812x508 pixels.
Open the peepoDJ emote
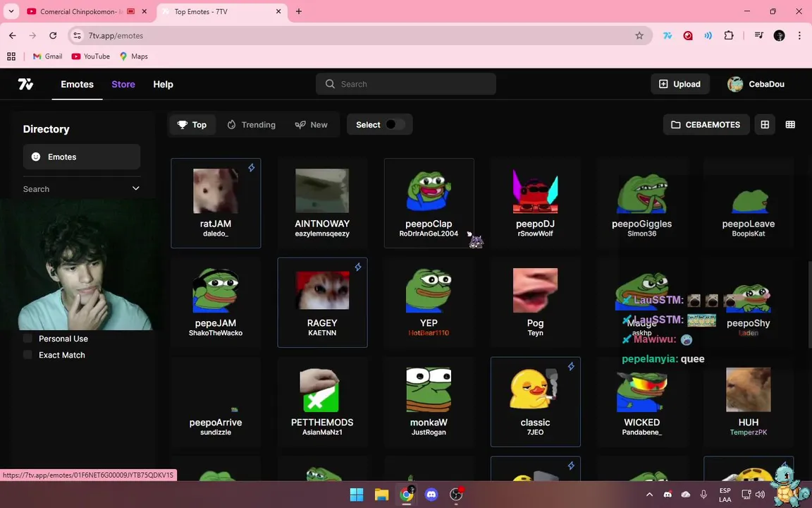[536, 203]
